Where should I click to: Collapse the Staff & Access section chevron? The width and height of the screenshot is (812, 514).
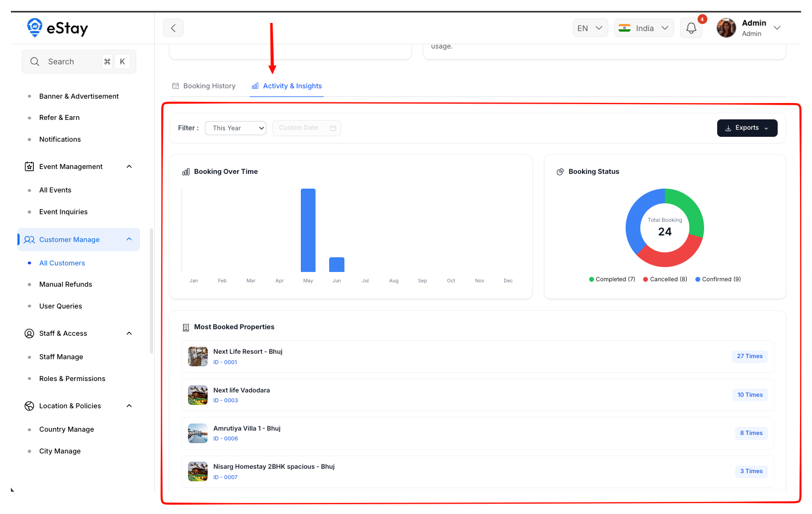(129, 334)
